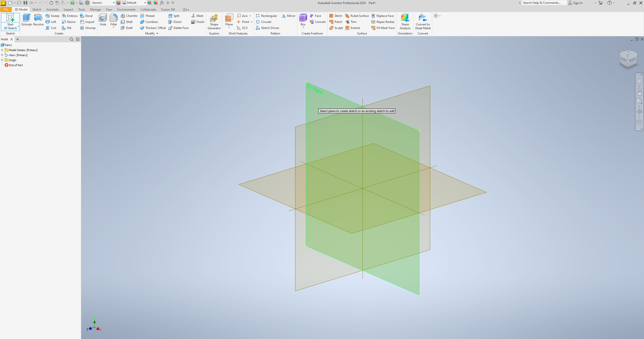Click the Pan hand navigation tool

click(x=639, y=93)
